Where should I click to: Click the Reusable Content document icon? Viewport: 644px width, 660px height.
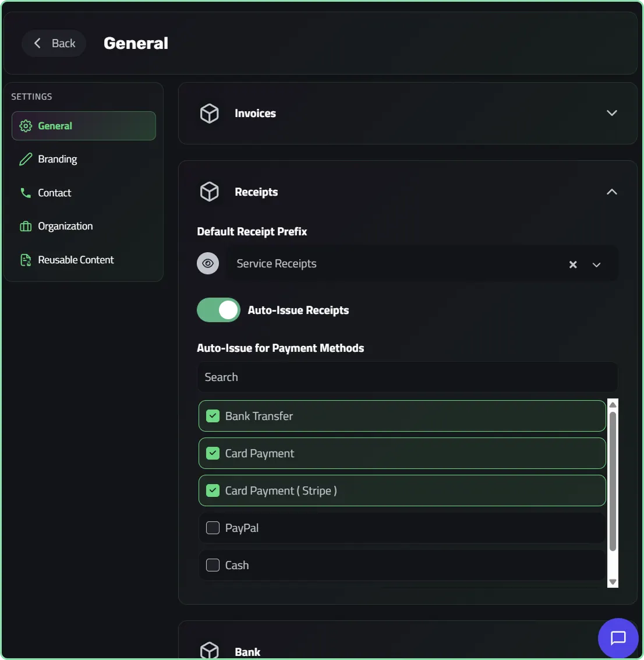click(26, 260)
